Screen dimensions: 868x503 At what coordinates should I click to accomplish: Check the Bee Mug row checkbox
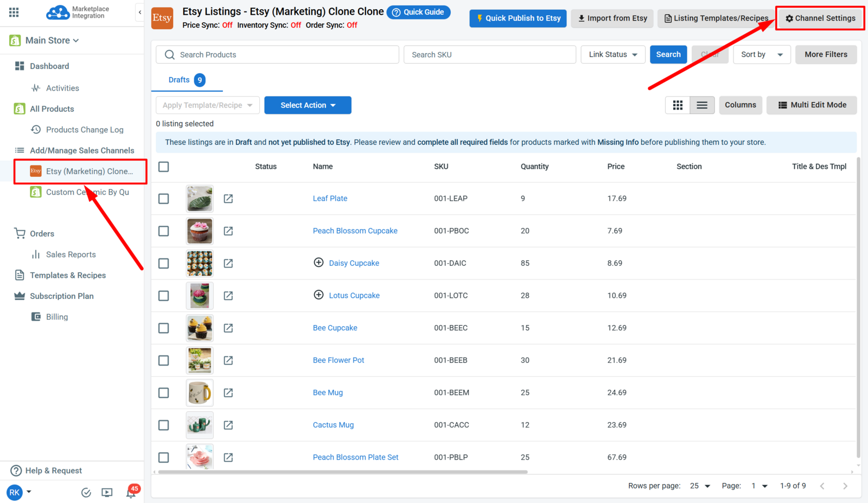[164, 393]
